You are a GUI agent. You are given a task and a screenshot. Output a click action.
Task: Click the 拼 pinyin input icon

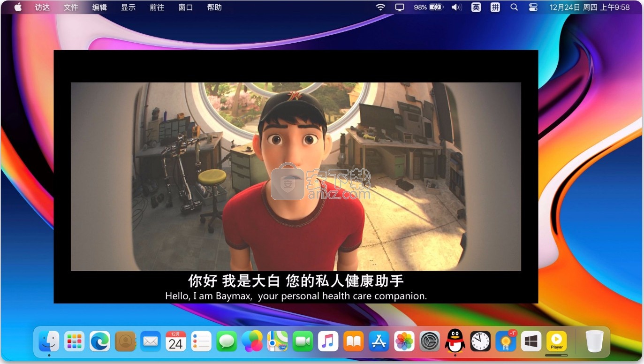tap(495, 7)
